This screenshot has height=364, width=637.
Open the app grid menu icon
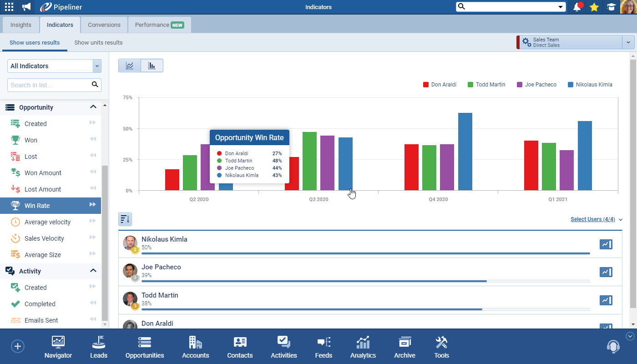[9, 7]
